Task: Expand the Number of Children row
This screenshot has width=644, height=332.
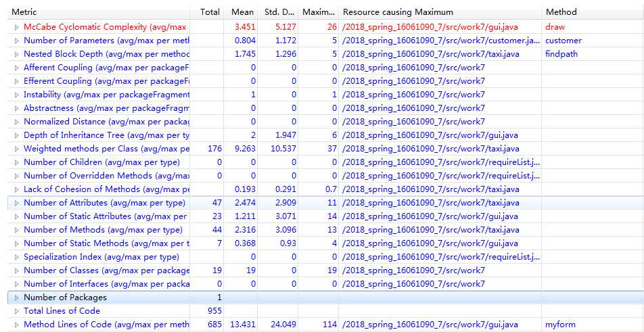Action: pyautogui.click(x=16, y=162)
